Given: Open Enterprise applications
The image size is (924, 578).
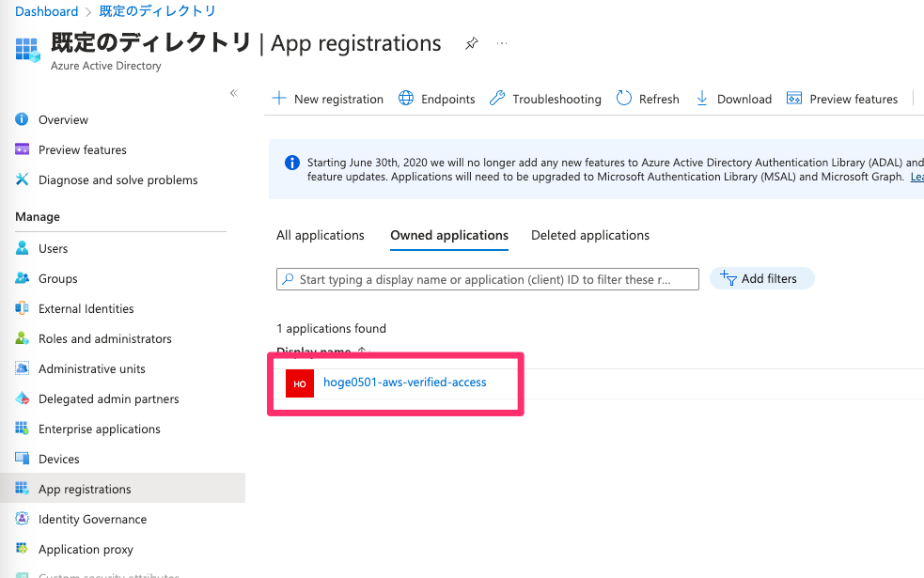Looking at the screenshot, I should pos(99,429).
